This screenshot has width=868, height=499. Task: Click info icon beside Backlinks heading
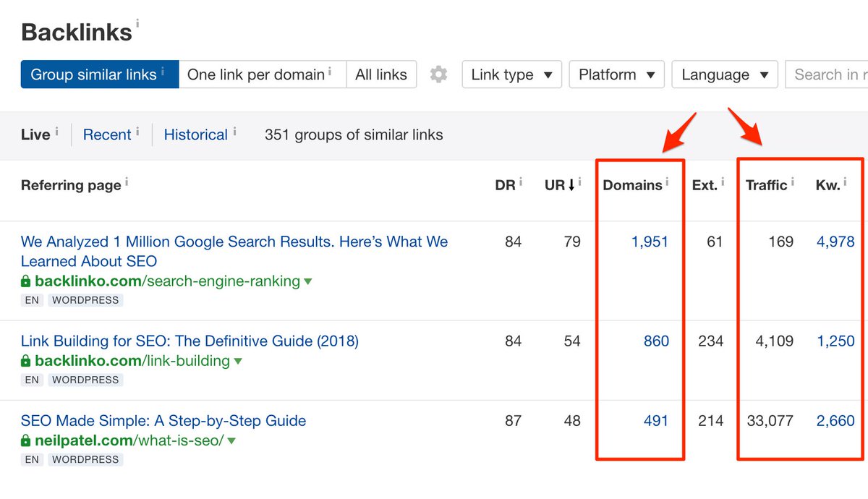coord(137,23)
